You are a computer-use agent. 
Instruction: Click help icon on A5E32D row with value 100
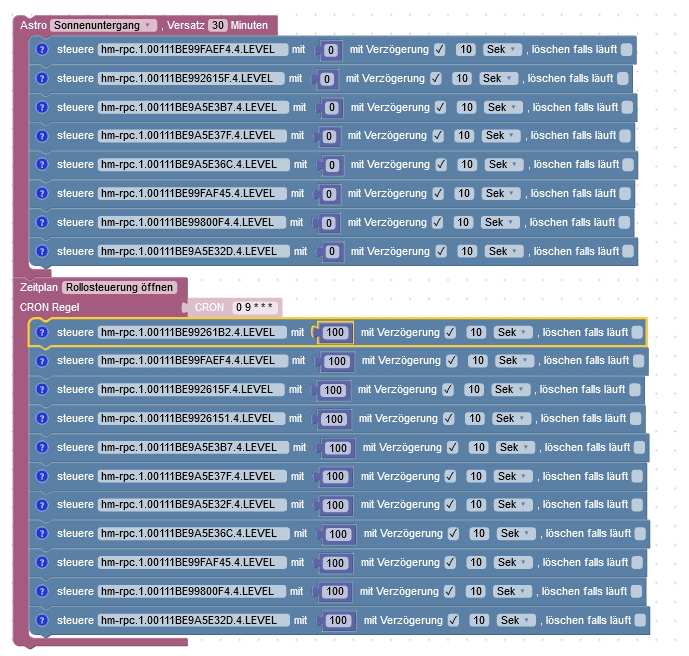tap(42, 620)
